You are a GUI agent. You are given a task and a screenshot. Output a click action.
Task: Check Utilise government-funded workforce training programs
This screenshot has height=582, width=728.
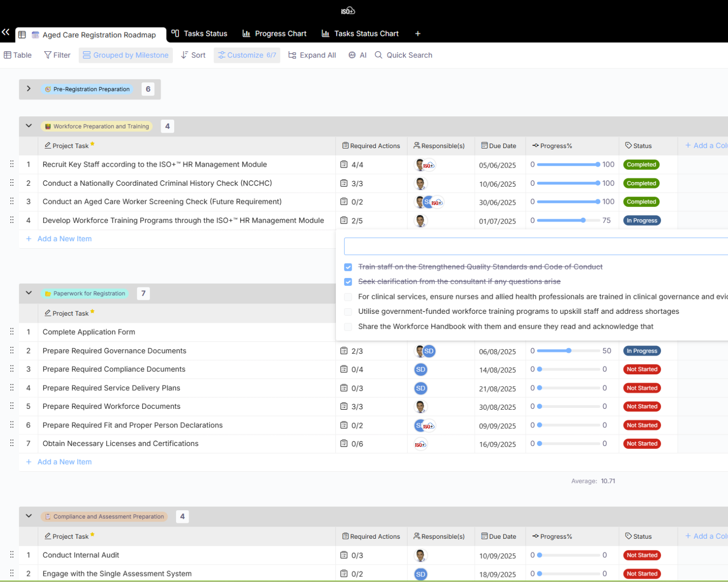coord(348,312)
